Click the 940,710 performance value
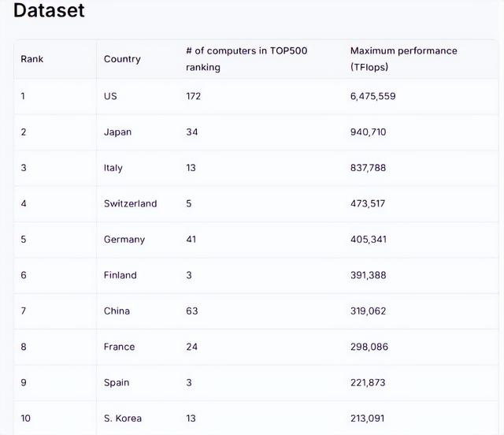This screenshot has width=504, height=435. pyautogui.click(x=368, y=132)
